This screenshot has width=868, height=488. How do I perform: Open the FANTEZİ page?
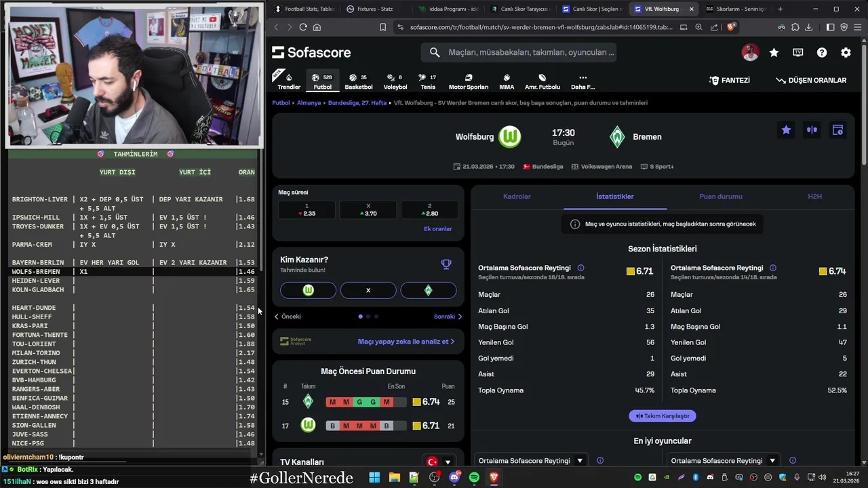point(730,80)
